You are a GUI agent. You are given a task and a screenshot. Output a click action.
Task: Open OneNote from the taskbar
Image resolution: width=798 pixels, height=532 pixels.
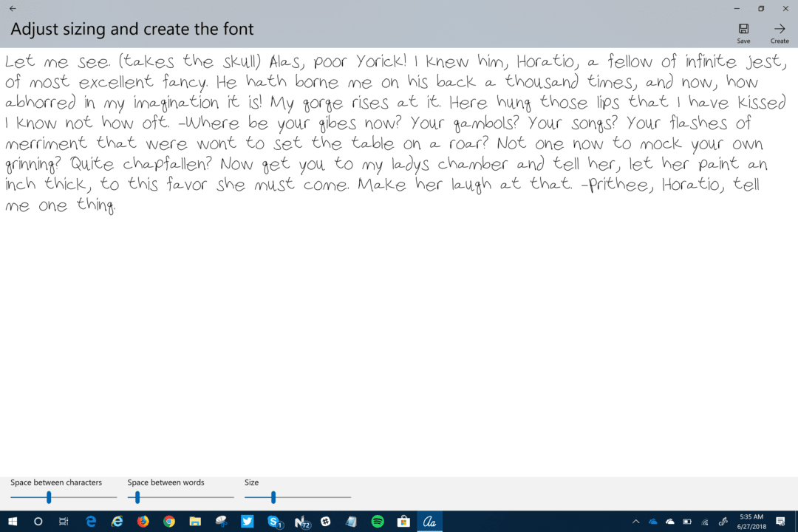coord(300,522)
